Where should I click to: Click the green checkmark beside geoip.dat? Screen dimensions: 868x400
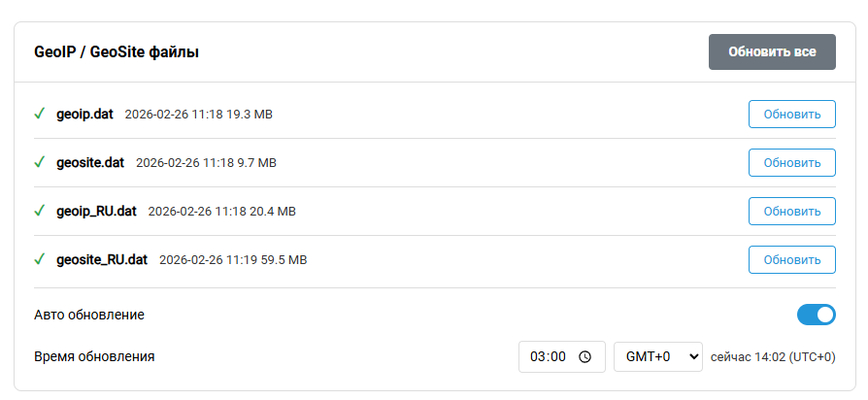(x=40, y=114)
